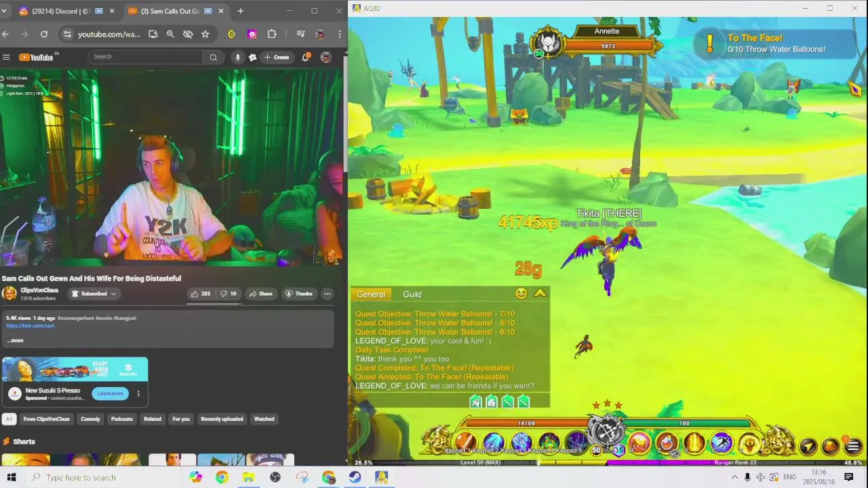The image size is (868, 488).
Task: Click the orange helmet shop icon in AQ3D
Action: pyautogui.click(x=831, y=447)
